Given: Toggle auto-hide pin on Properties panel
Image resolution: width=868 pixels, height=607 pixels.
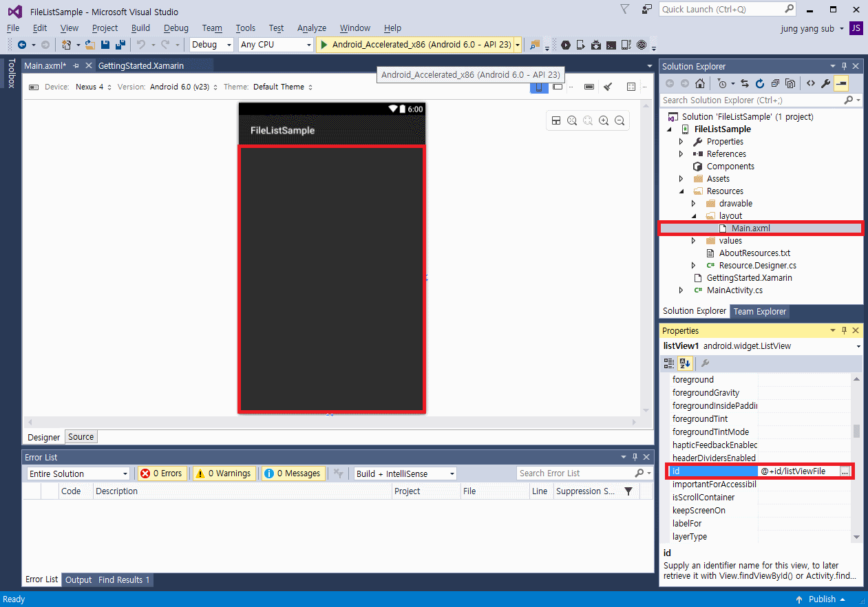Looking at the screenshot, I should (x=845, y=330).
